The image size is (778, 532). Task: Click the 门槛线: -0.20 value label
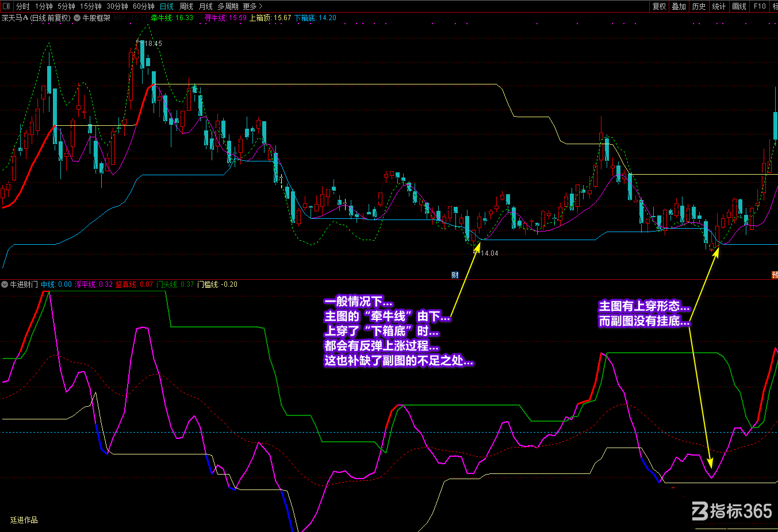[x=217, y=284]
